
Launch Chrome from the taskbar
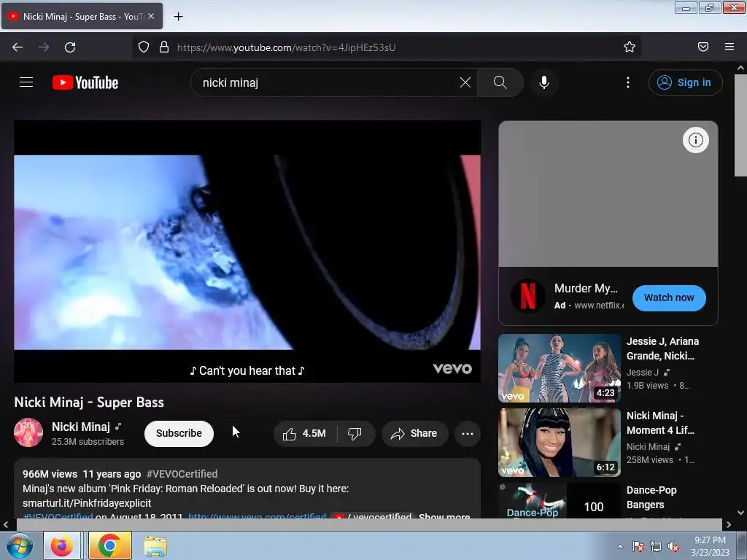(x=109, y=545)
